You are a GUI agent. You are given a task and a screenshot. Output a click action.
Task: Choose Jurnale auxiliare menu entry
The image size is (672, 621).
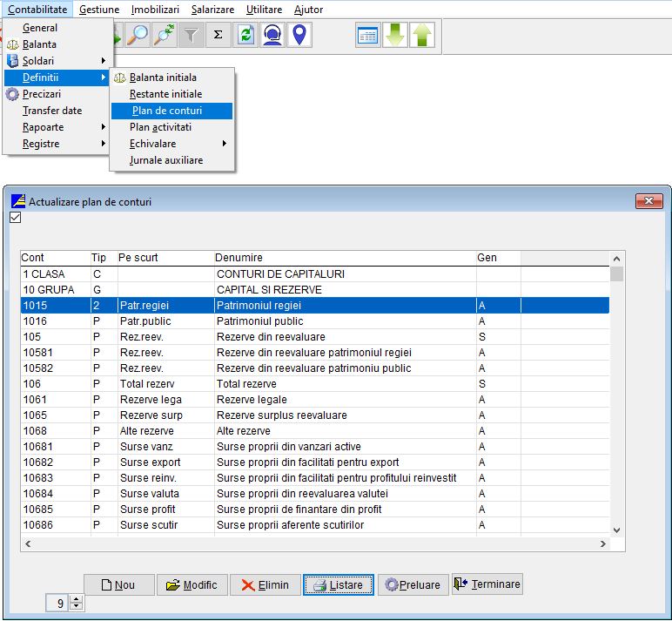coord(171,160)
